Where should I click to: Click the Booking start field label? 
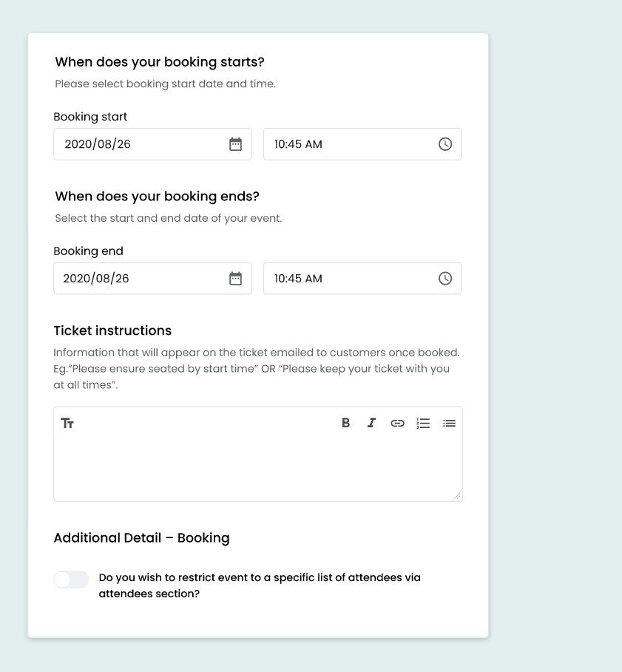pyautogui.click(x=90, y=117)
